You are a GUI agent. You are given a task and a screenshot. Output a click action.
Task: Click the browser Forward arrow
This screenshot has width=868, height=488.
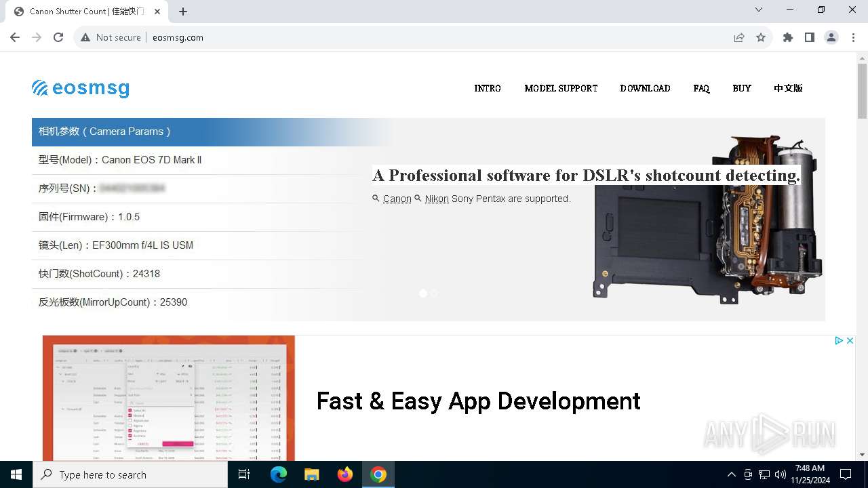pos(37,37)
